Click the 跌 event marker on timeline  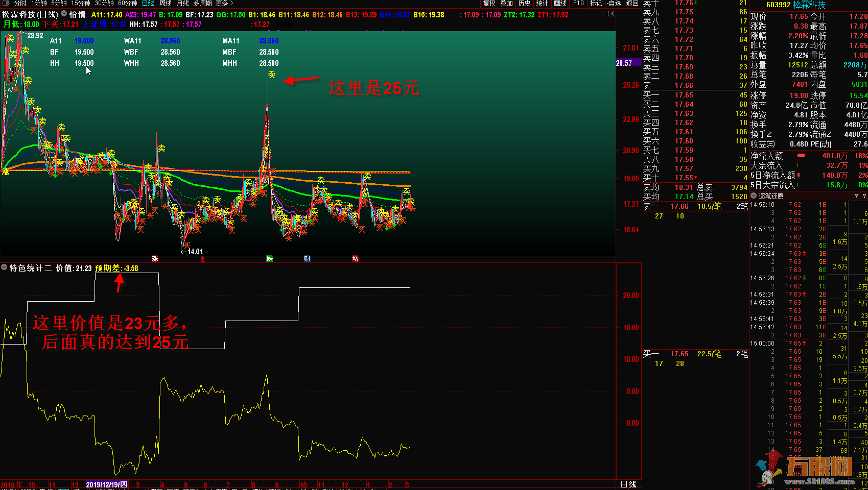coord(269,259)
